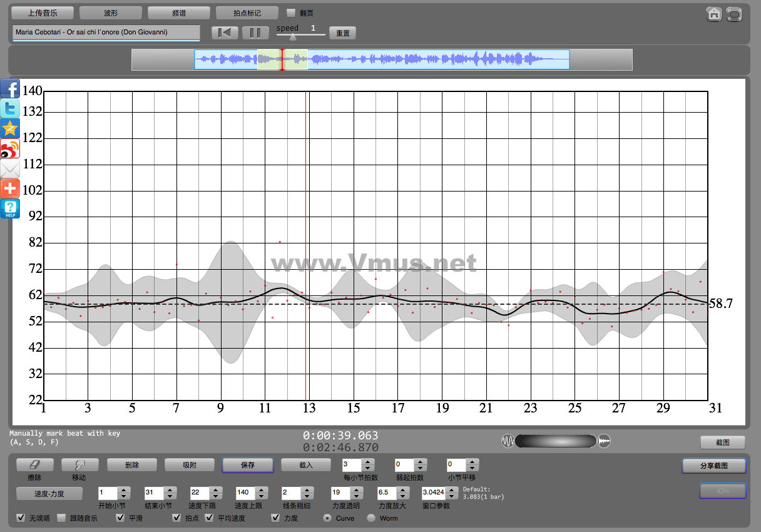761x532 pixels.
Task: Select the Worm radio button
Action: point(371,518)
